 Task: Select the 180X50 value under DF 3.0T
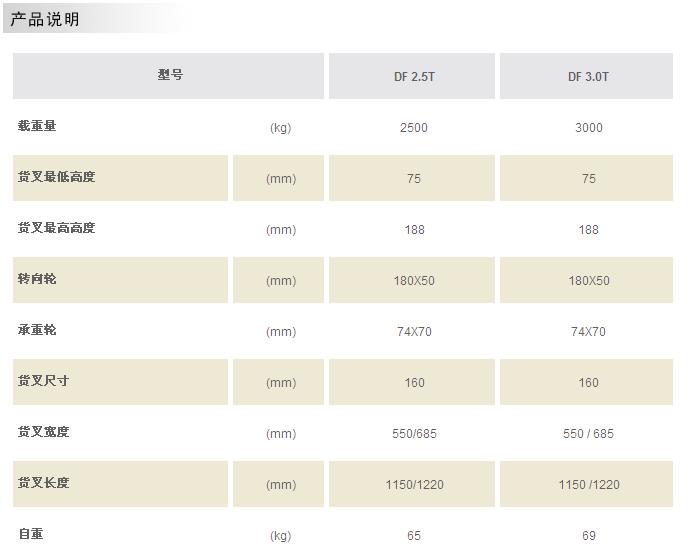(x=588, y=281)
